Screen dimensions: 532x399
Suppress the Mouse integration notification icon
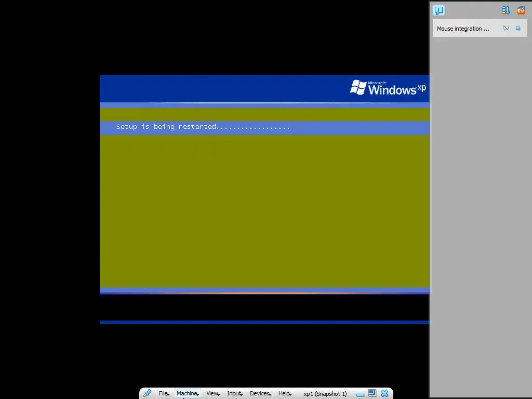point(506,28)
